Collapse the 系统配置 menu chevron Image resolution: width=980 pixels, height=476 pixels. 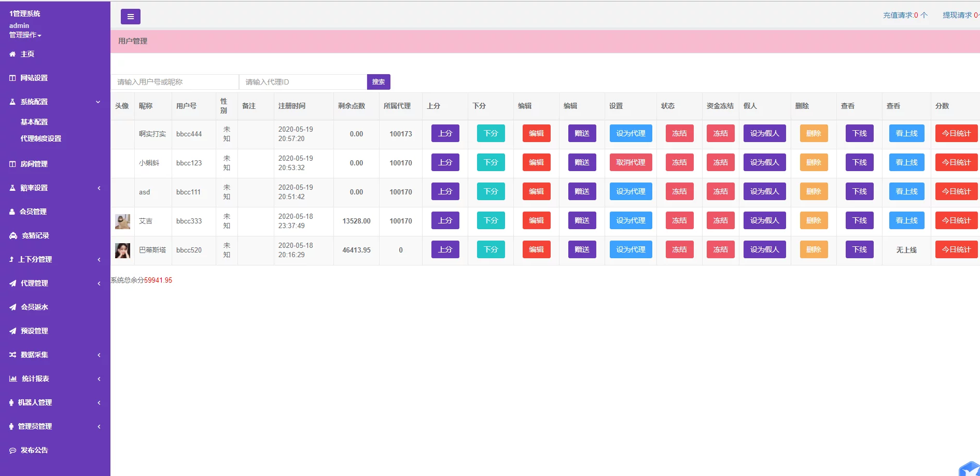(x=98, y=102)
